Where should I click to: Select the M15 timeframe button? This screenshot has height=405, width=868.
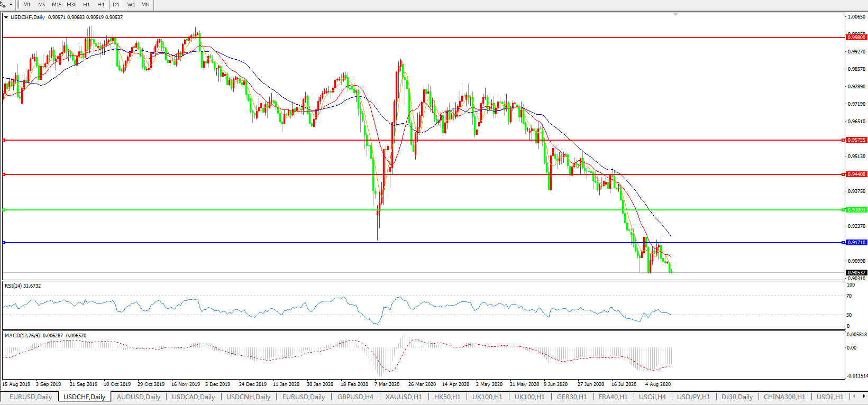pyautogui.click(x=56, y=5)
